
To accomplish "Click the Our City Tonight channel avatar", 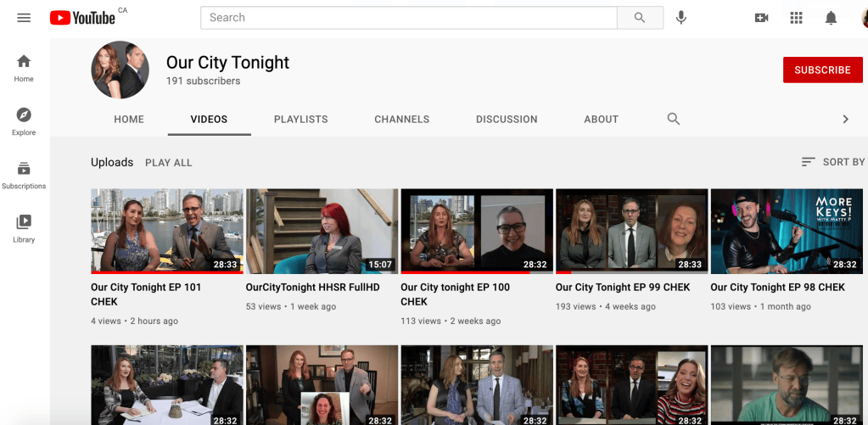I will tap(120, 70).
